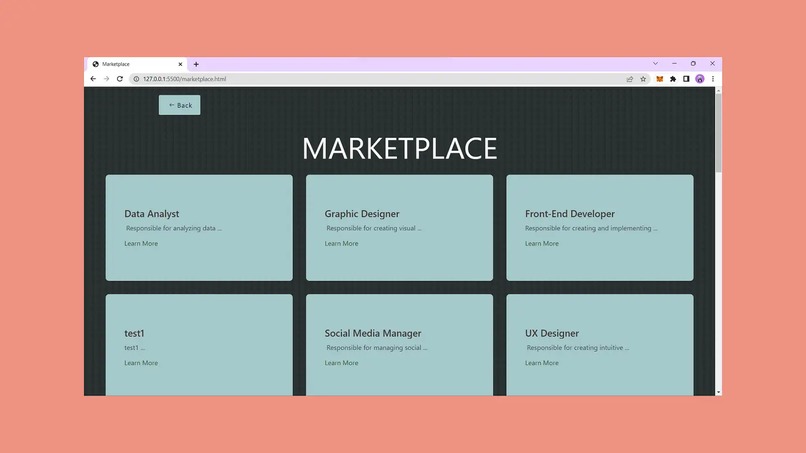Image resolution: width=806 pixels, height=453 pixels.
Task: Click the browser forward arrow
Action: tap(106, 79)
